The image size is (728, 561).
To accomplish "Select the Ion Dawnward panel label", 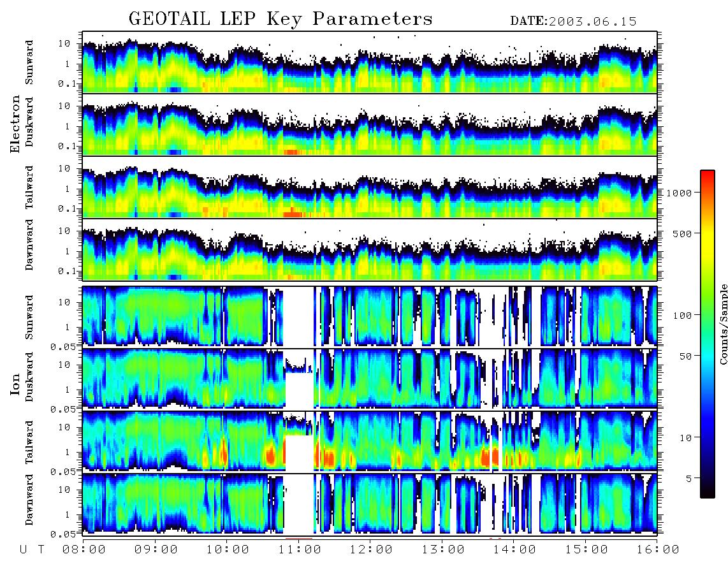I will (29, 500).
